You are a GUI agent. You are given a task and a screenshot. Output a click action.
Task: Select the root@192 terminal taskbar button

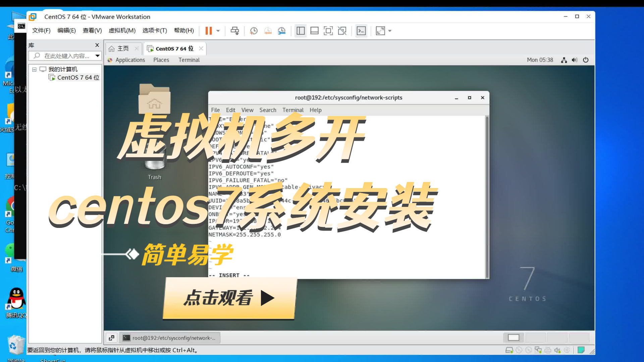(x=170, y=338)
